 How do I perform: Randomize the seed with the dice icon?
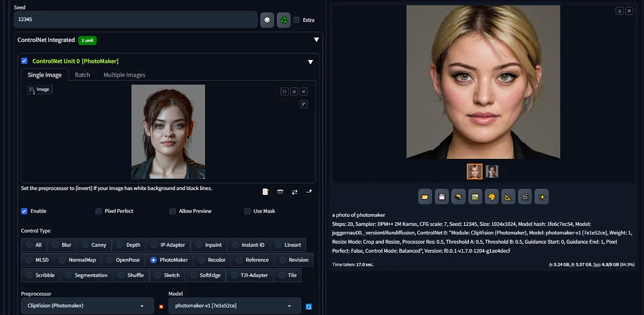pos(267,20)
